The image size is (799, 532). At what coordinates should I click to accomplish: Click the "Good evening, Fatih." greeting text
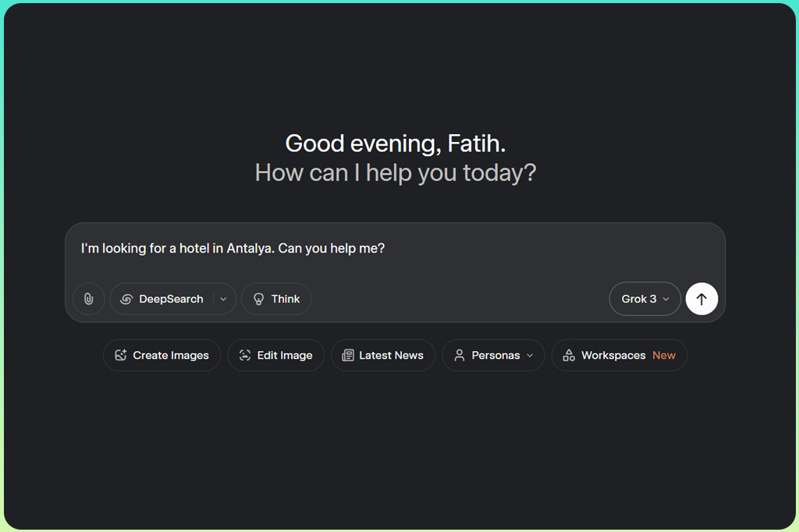[x=396, y=144]
